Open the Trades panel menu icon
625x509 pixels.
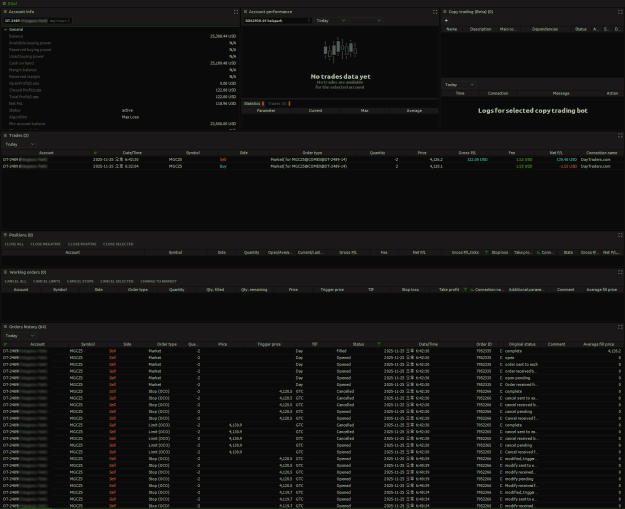point(5,135)
